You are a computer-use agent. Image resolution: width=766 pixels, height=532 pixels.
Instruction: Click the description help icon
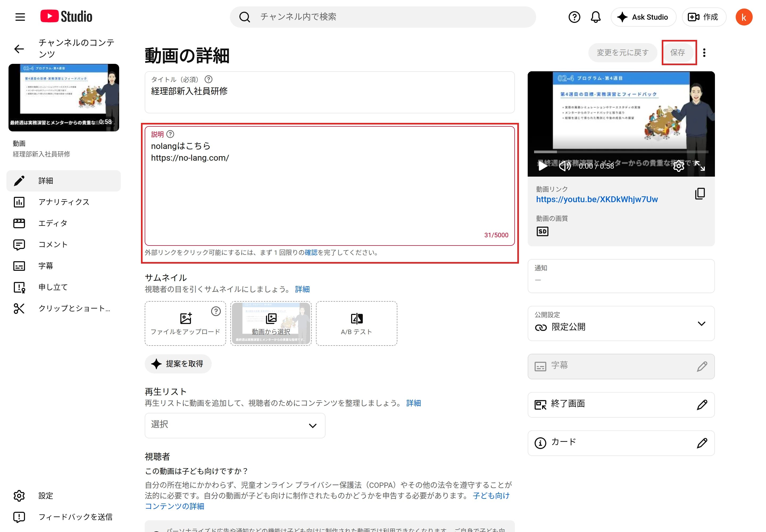point(170,134)
